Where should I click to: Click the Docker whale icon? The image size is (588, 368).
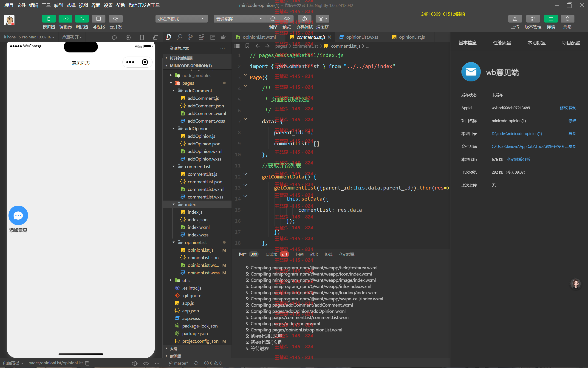click(223, 37)
